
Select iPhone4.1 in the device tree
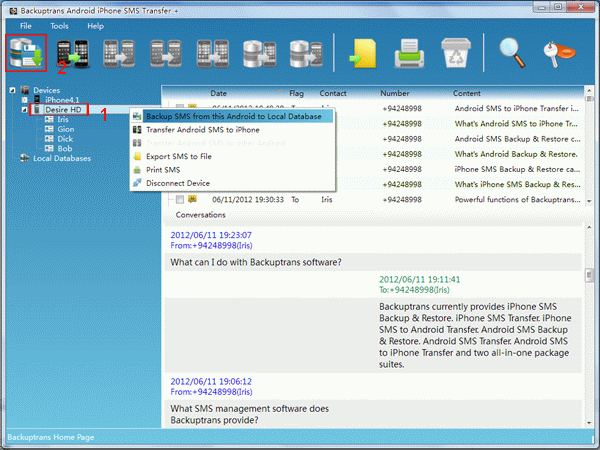[62, 100]
